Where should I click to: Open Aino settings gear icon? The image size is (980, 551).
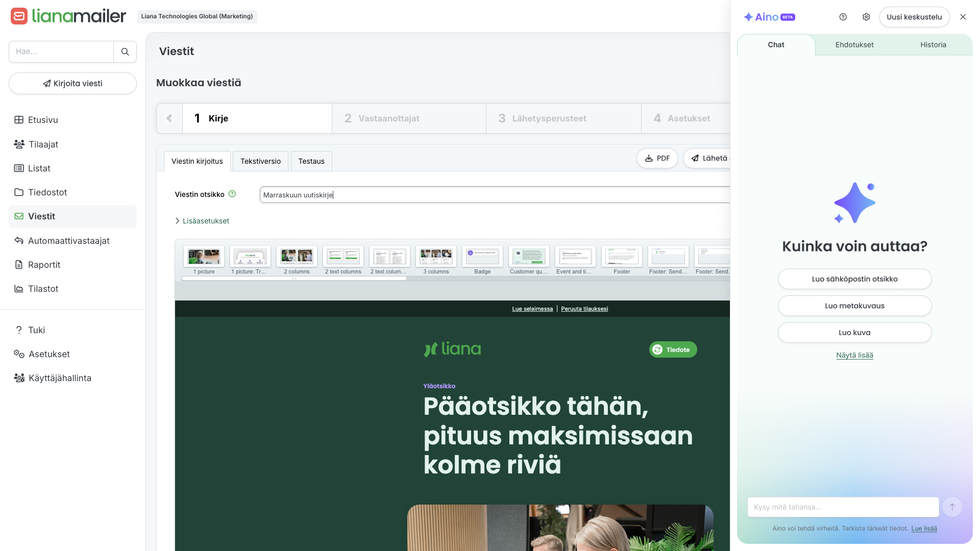click(866, 17)
